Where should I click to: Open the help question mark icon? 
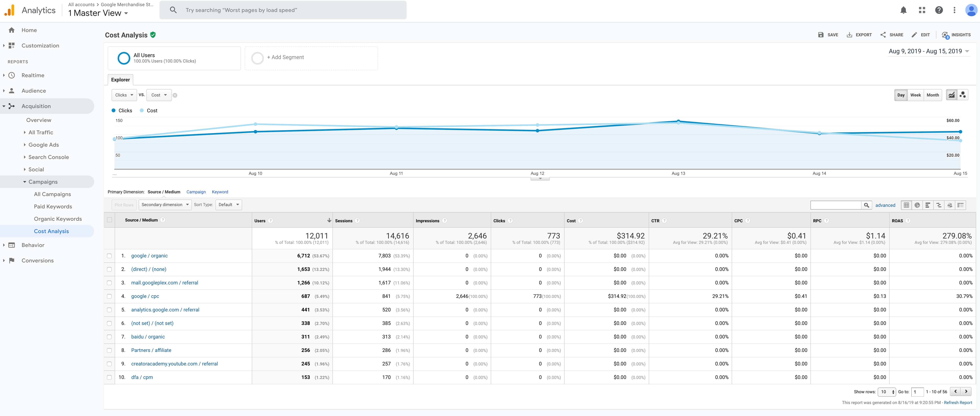(938, 10)
